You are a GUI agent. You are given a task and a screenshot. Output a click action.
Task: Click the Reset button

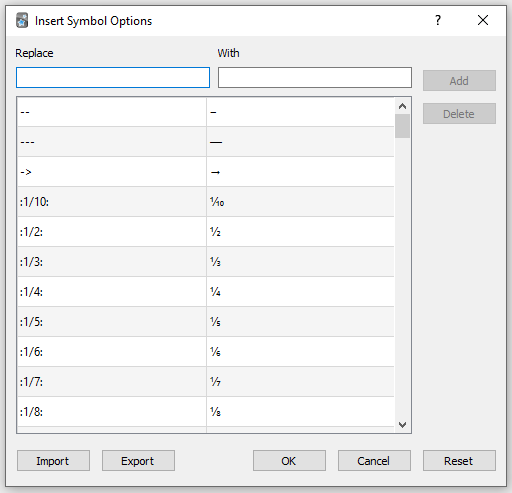[459, 461]
